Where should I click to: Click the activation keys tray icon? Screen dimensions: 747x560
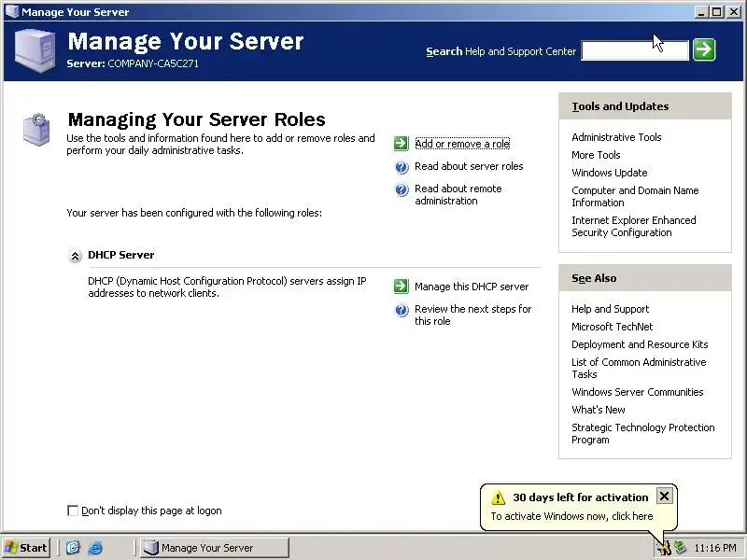(664, 548)
